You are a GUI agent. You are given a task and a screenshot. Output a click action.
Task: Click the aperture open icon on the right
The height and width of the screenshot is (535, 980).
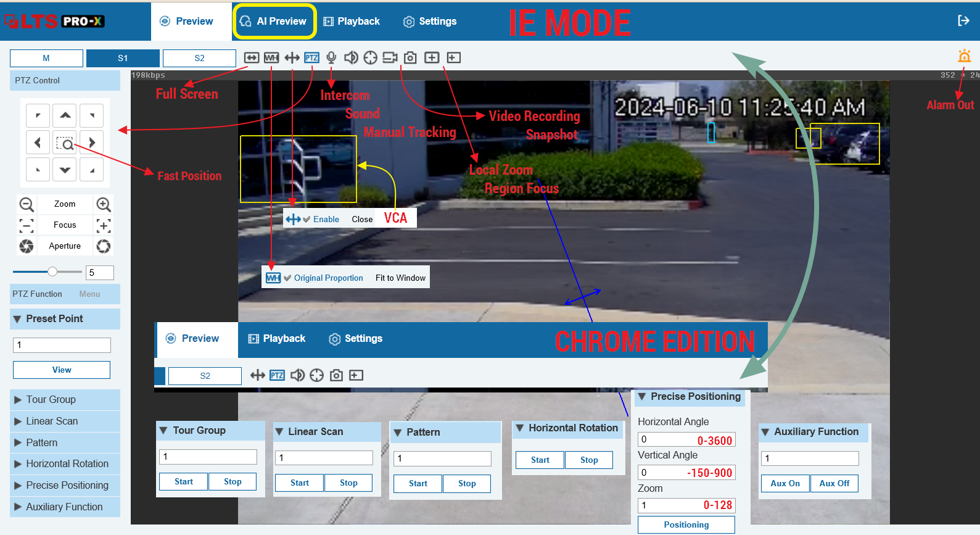pos(104,246)
